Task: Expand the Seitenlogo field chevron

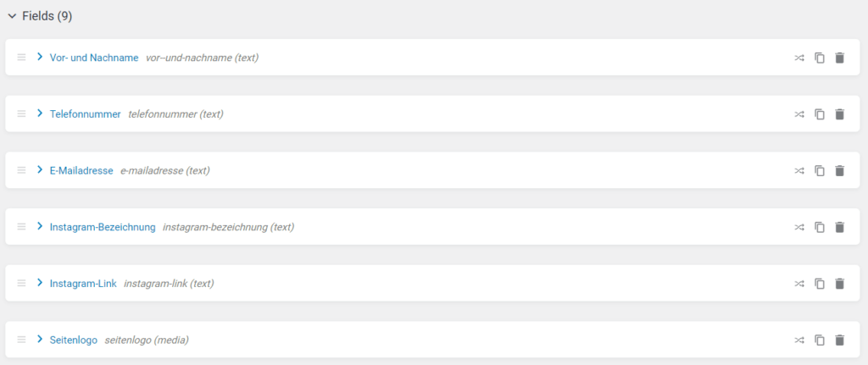Action: tap(40, 340)
